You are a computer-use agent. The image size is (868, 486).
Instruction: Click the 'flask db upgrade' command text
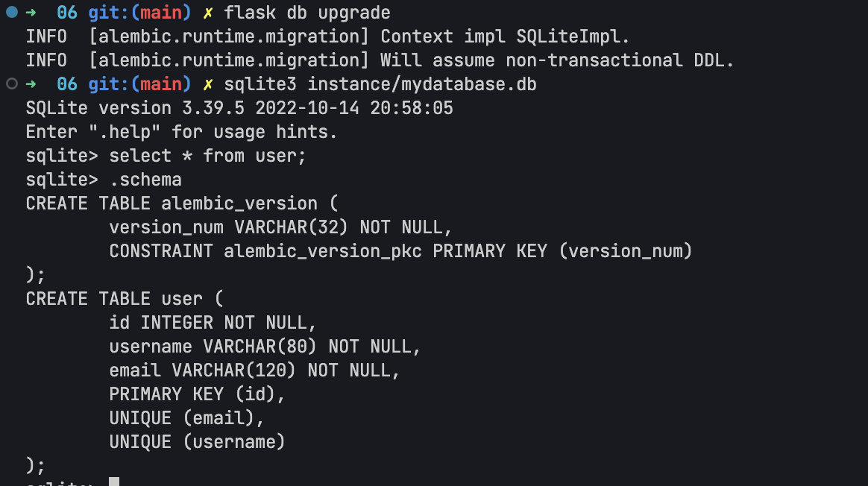click(x=307, y=13)
